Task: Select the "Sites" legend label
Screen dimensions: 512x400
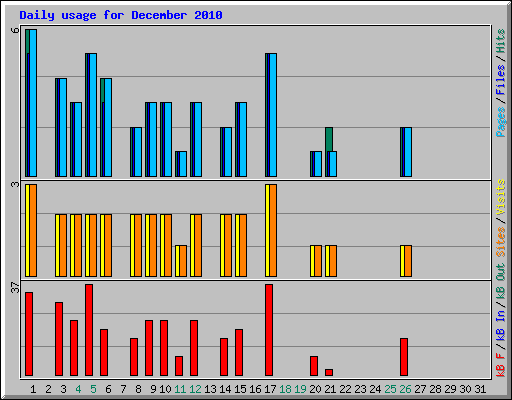Action: pos(500,242)
